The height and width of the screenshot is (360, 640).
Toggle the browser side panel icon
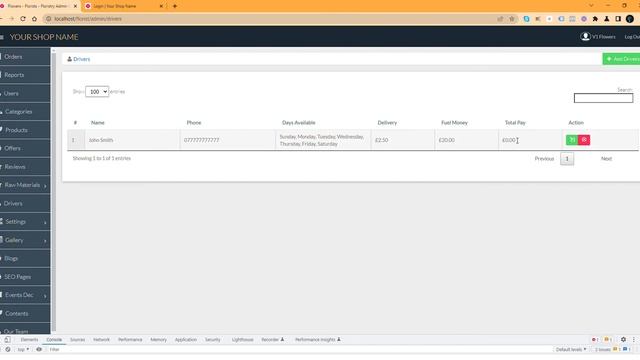point(618,19)
